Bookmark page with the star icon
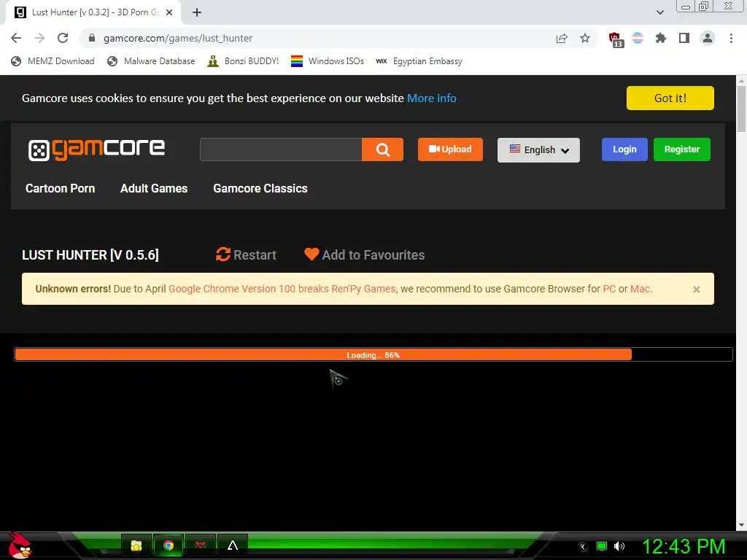The height and width of the screenshot is (560, 747). 585,38
